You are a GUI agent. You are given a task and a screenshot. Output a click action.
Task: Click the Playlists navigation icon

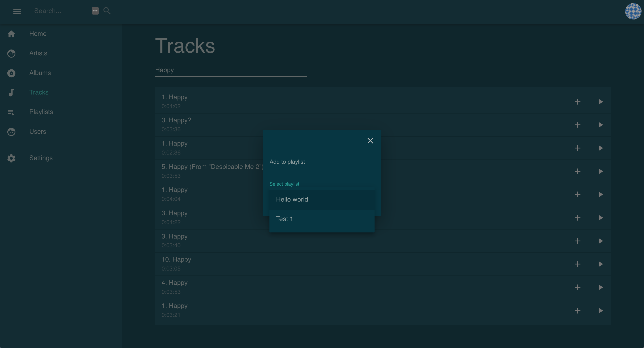click(11, 112)
